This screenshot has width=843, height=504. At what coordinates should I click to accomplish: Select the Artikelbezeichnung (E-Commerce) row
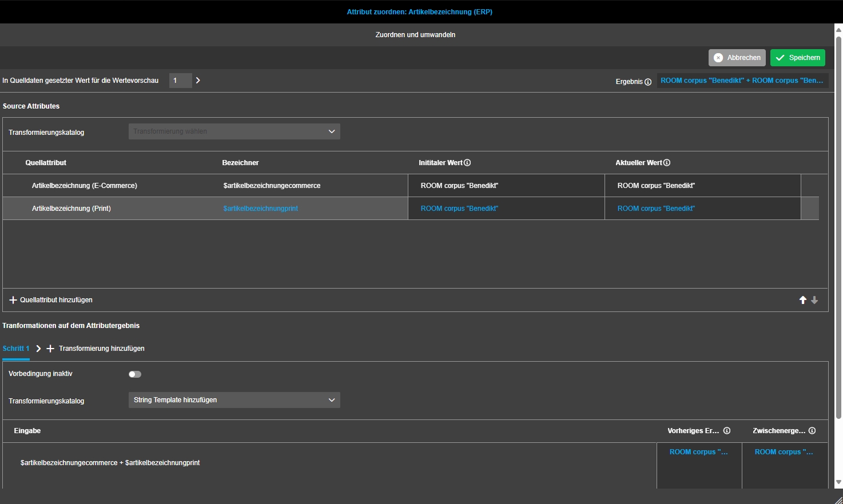[85, 186]
